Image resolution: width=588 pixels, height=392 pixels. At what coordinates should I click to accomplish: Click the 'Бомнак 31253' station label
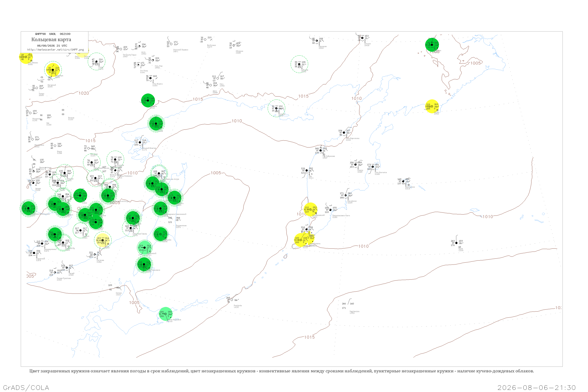(x=71, y=119)
